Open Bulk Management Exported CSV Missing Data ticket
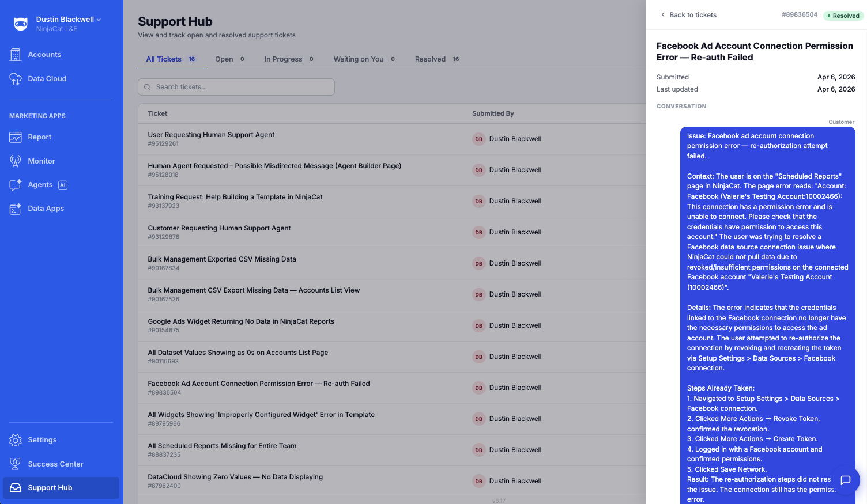Image resolution: width=867 pixels, height=504 pixels. [222, 259]
